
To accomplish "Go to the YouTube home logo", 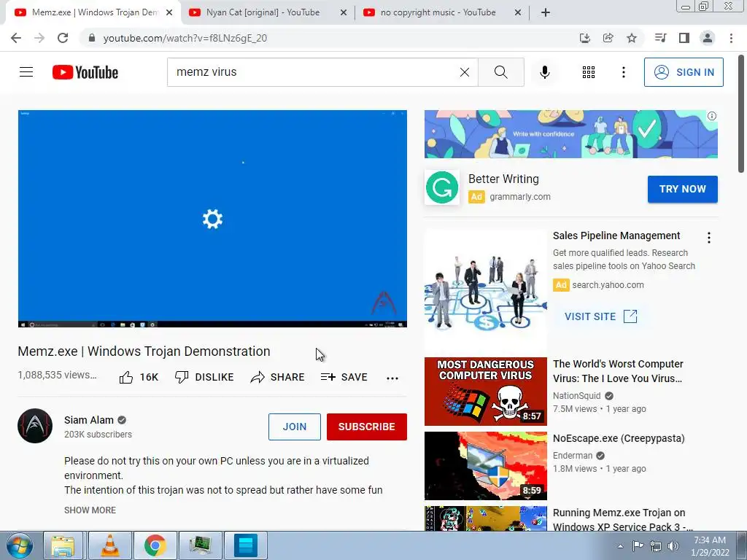I will (x=85, y=72).
